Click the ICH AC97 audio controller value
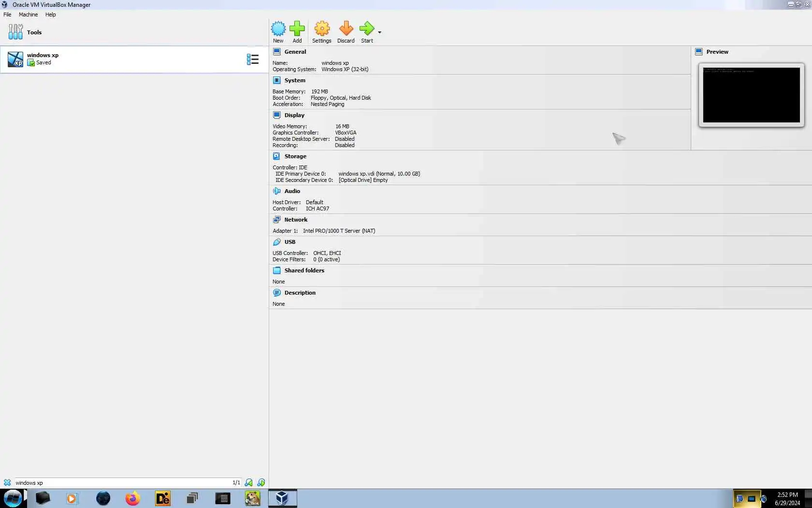This screenshot has width=812, height=508. [318, 209]
